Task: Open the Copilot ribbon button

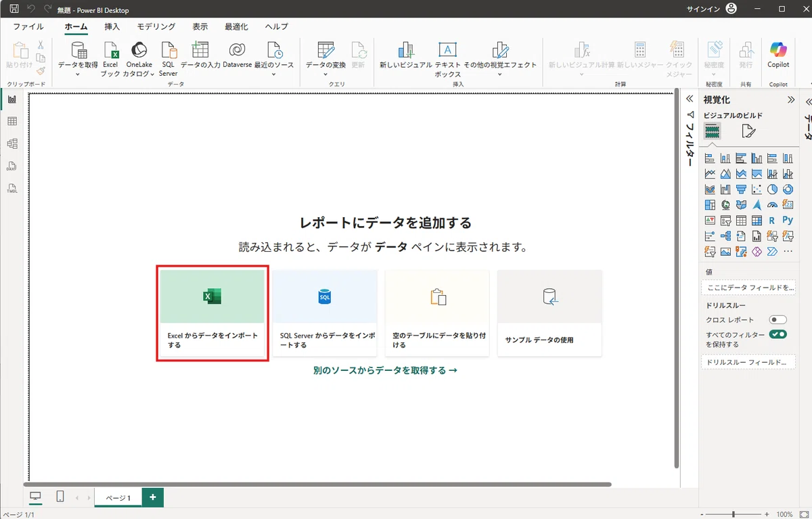Action: (778, 55)
